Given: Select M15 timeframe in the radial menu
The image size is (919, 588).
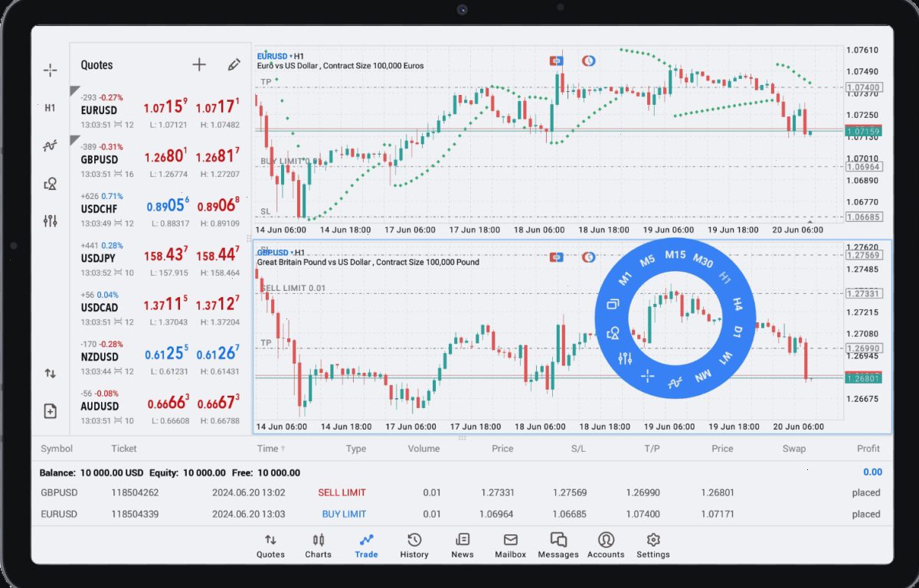Looking at the screenshot, I should click(x=675, y=255).
